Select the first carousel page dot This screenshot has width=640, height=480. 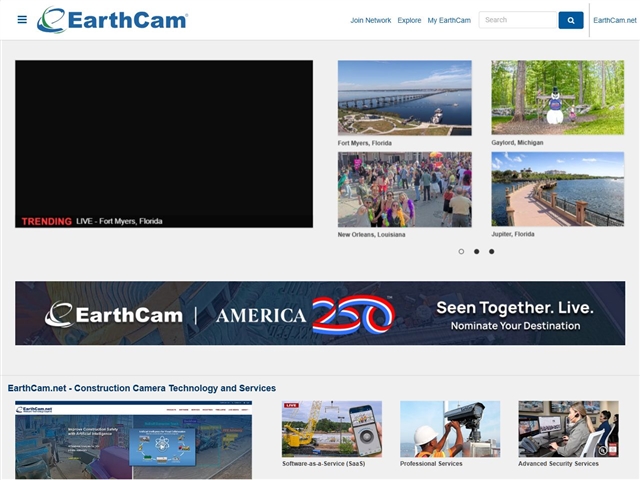[461, 251]
